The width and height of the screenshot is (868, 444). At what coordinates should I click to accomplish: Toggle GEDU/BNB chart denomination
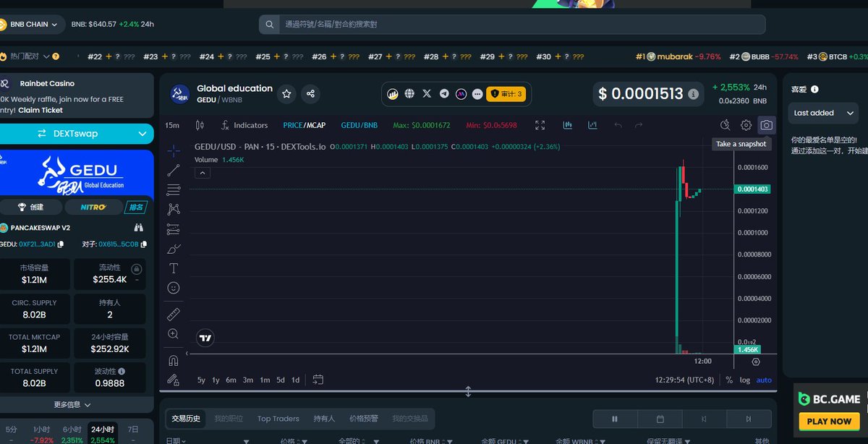tap(359, 125)
